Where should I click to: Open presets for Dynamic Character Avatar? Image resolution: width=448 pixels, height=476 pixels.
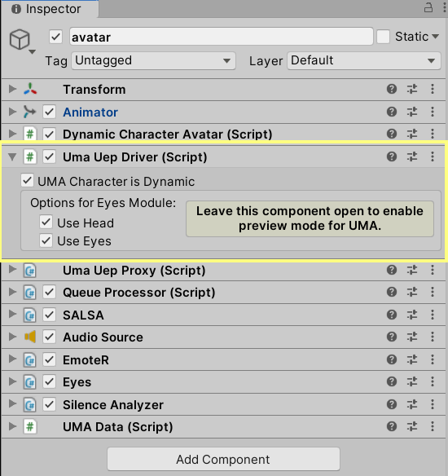[x=412, y=134]
